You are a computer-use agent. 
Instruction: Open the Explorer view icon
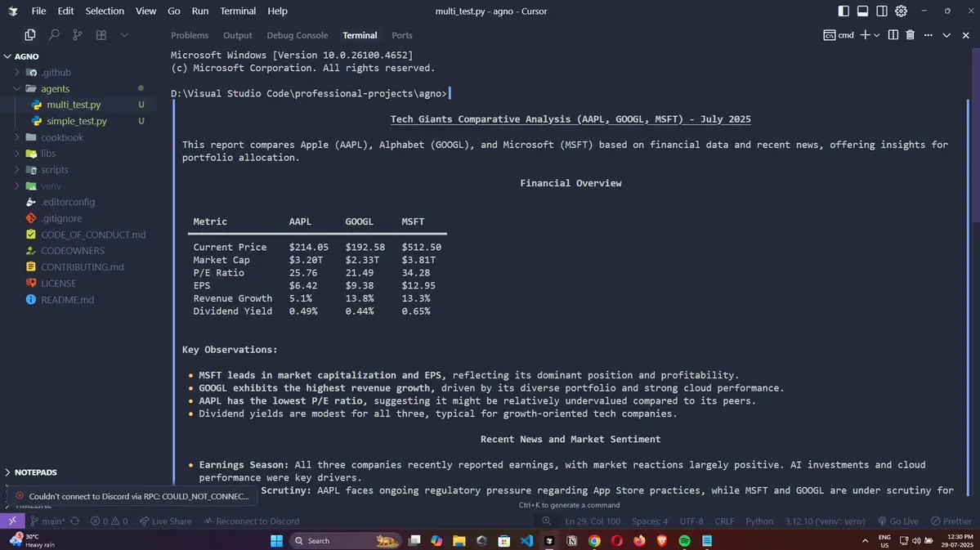click(30, 35)
